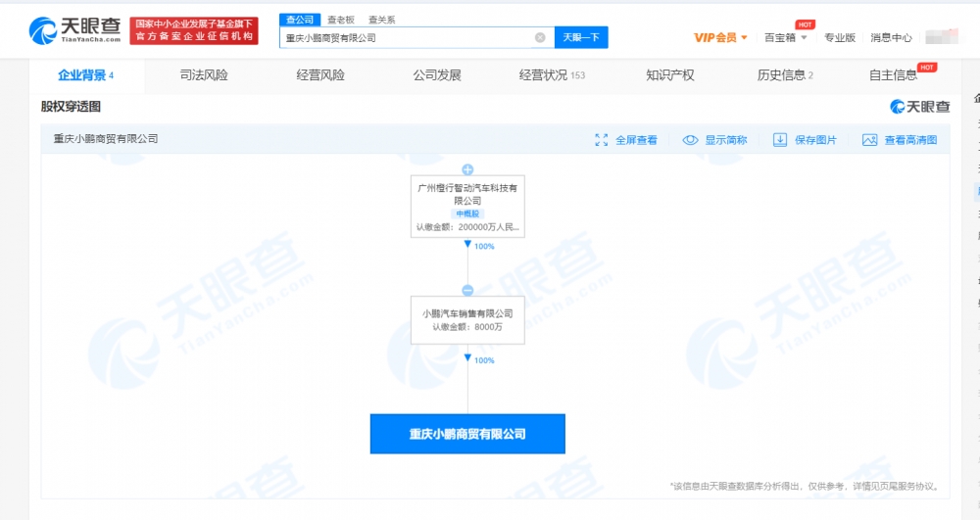Open the 消息中心 message center link
980x520 pixels.
click(x=891, y=38)
